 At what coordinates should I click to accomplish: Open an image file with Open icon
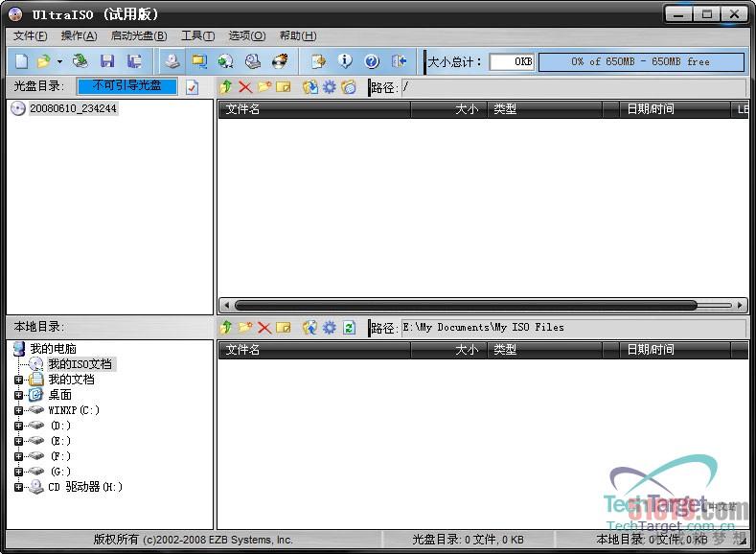pyautogui.click(x=43, y=61)
